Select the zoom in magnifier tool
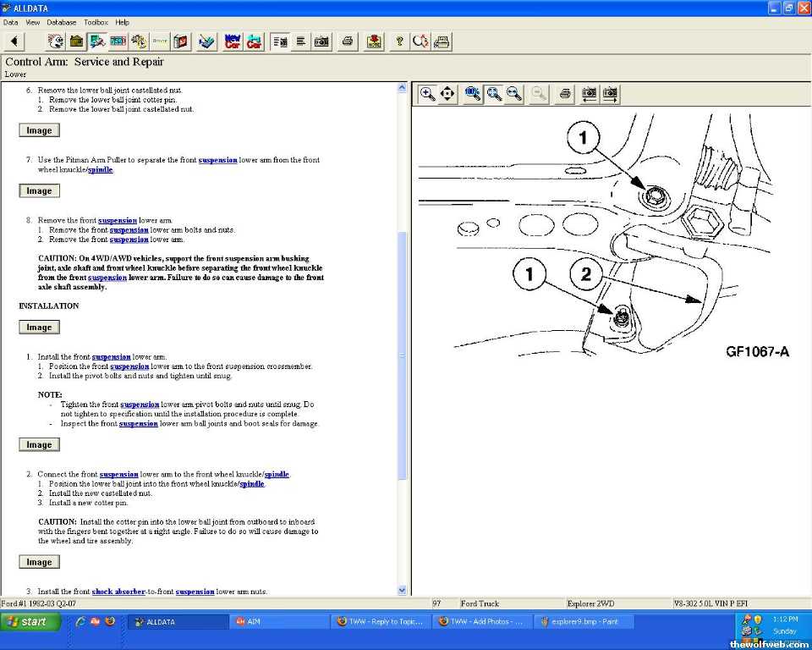 point(428,94)
